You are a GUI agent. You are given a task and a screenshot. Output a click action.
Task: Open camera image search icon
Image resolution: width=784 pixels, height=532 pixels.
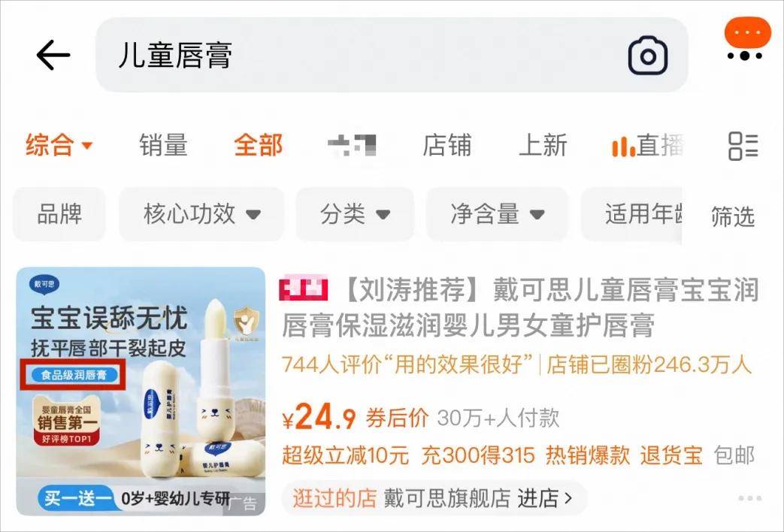[647, 56]
